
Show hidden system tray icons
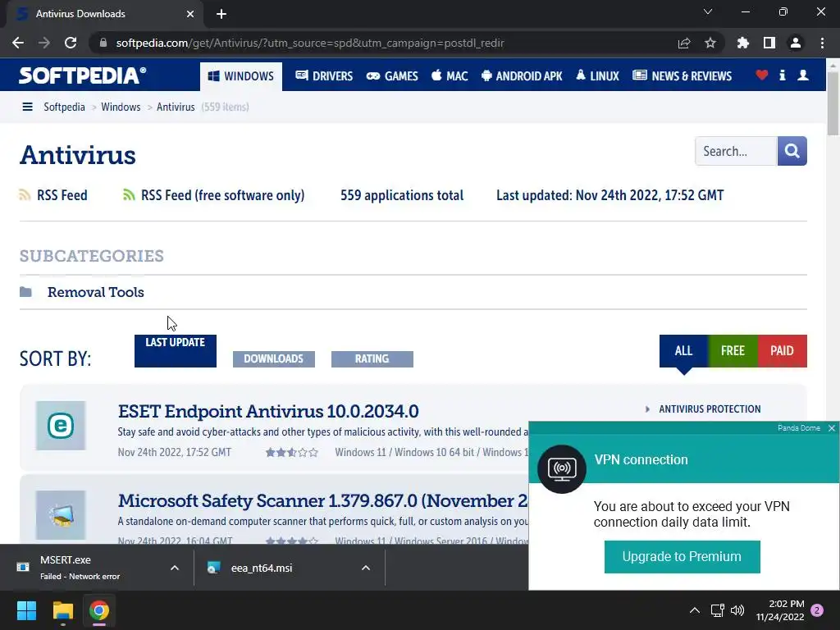[x=694, y=610]
